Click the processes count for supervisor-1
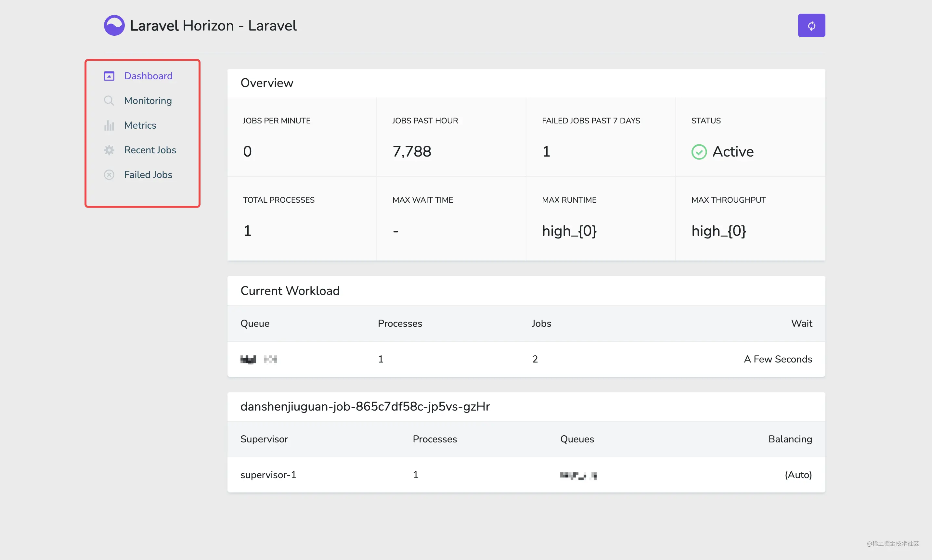932x560 pixels. coord(416,475)
